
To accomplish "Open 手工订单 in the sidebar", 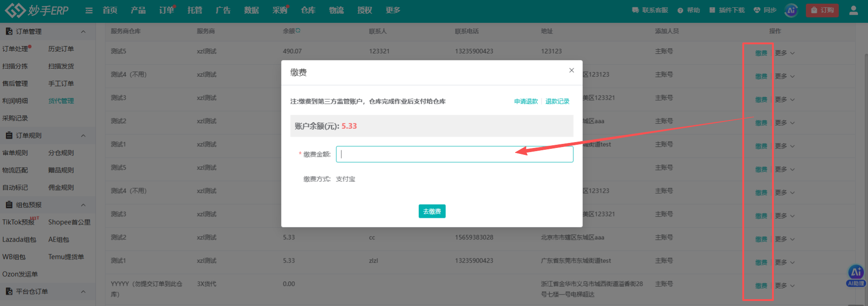I will 61,84.
